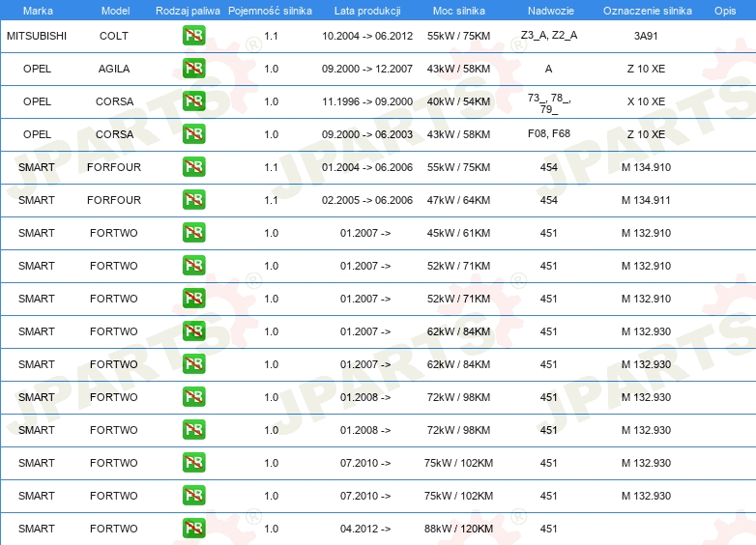This screenshot has height=545, width=756.
Task: Click the petrol fuel icon for Mitsubishi Colt
Action: tap(193, 36)
